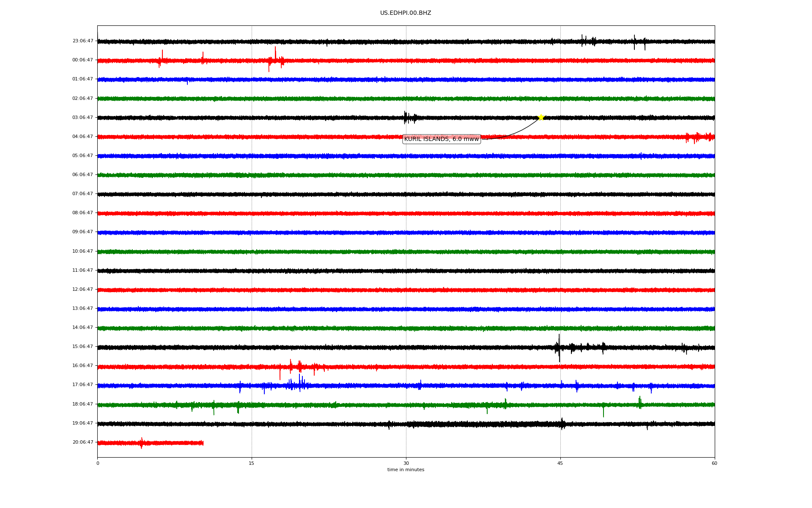
Task: Click the 06:06:47 time label
Action: 82,175
